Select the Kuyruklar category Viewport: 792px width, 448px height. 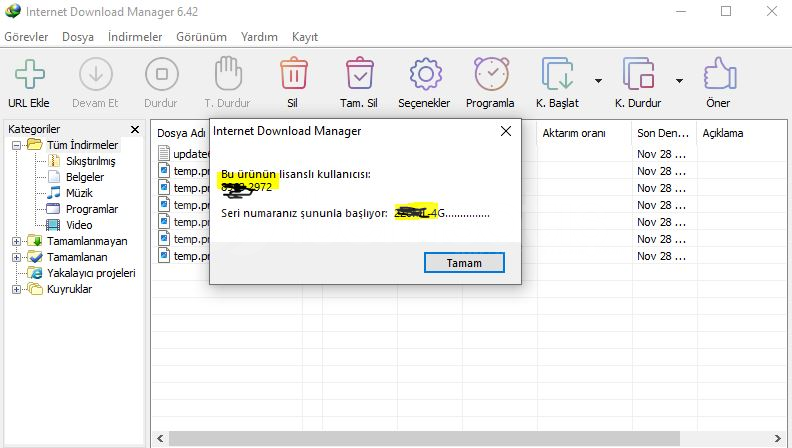click(x=69, y=289)
